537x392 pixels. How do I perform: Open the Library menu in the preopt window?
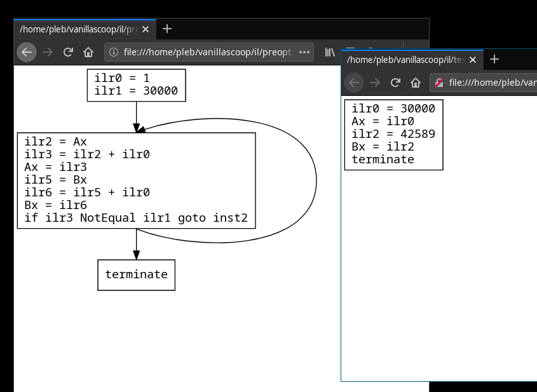coord(330,52)
